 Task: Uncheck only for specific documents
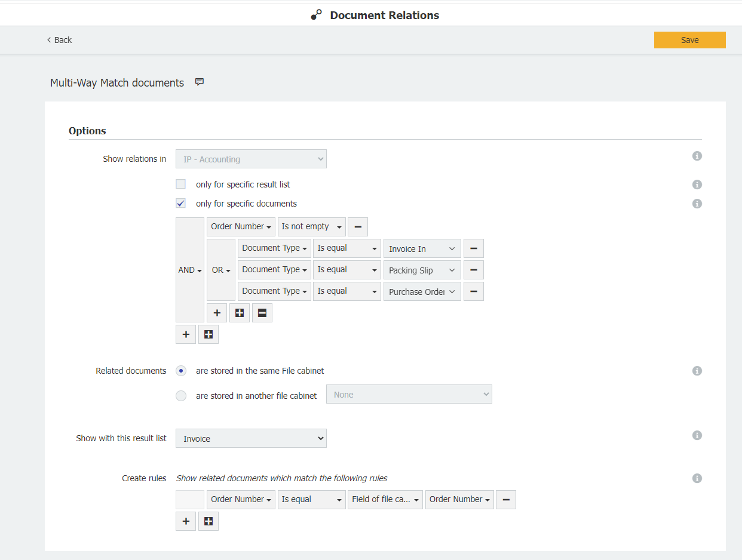(181, 204)
